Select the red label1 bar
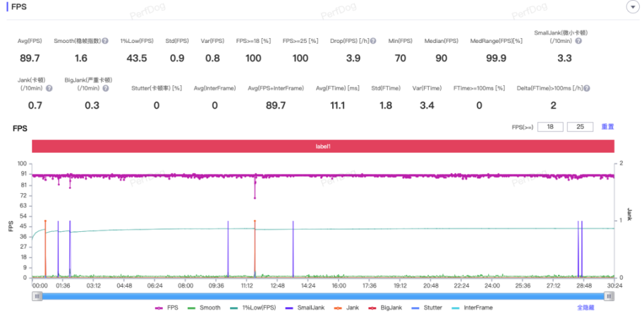The image size is (644, 313). pos(323,146)
